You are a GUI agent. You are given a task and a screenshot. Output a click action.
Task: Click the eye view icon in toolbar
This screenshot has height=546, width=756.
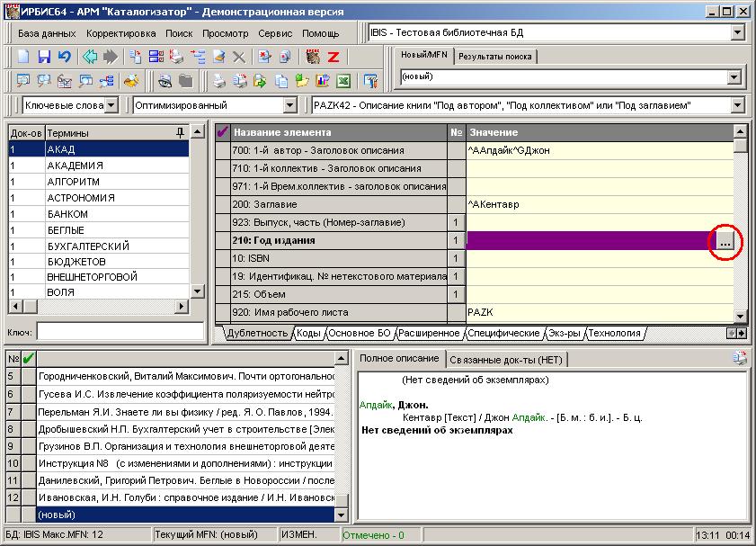(x=165, y=81)
